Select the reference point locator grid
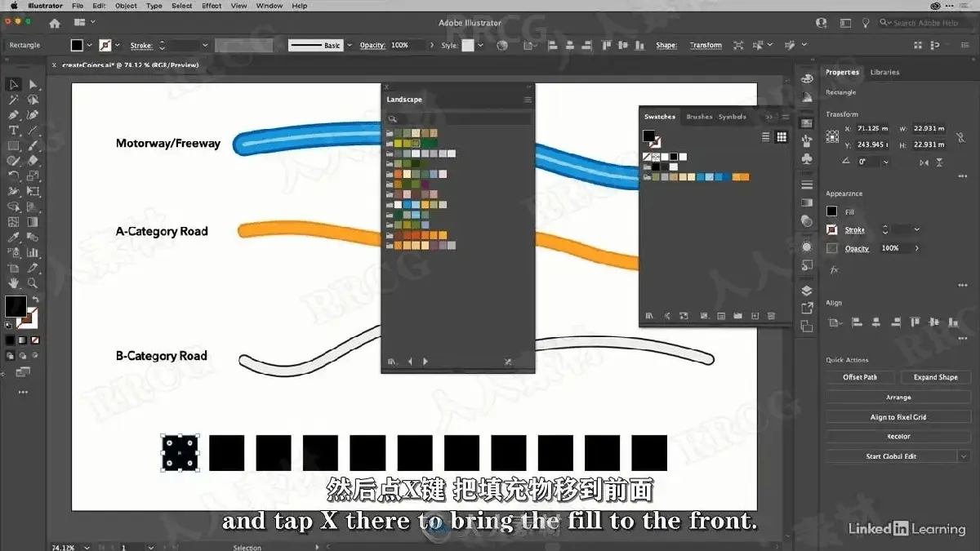This screenshot has height=551, width=980. point(832,136)
